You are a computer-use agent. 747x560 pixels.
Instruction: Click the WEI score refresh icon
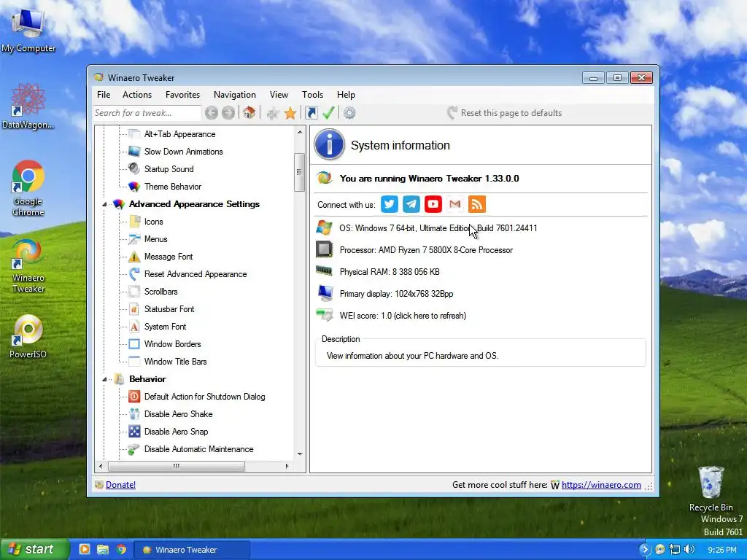pos(325,315)
